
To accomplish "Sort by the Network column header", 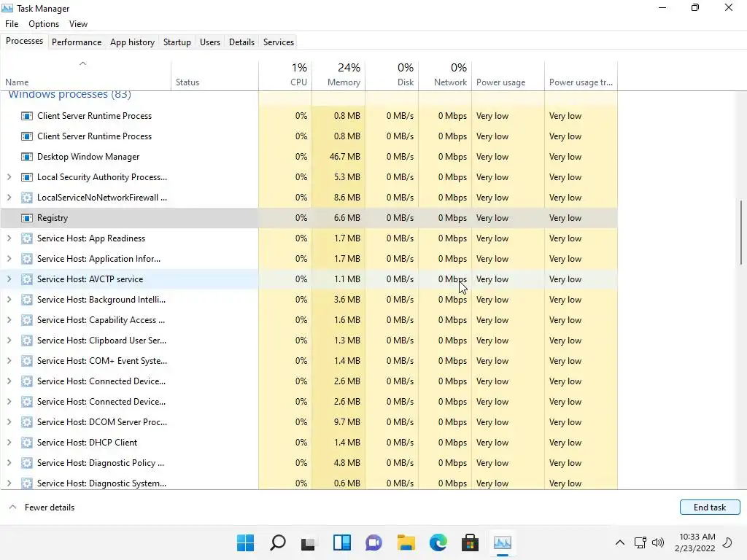I will point(446,75).
